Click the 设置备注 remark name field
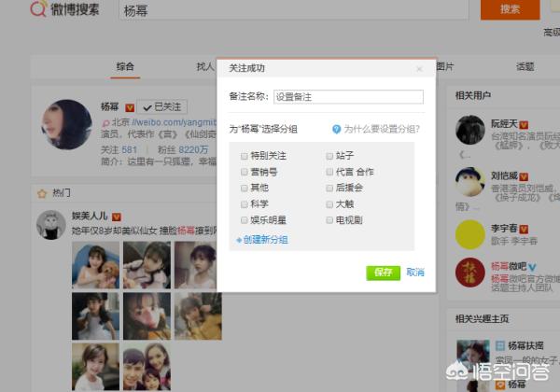This screenshot has height=392, width=560. point(348,97)
